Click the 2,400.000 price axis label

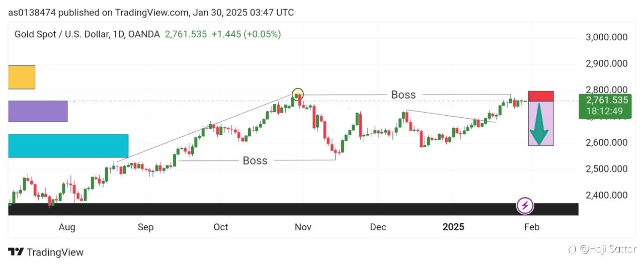[x=606, y=195]
